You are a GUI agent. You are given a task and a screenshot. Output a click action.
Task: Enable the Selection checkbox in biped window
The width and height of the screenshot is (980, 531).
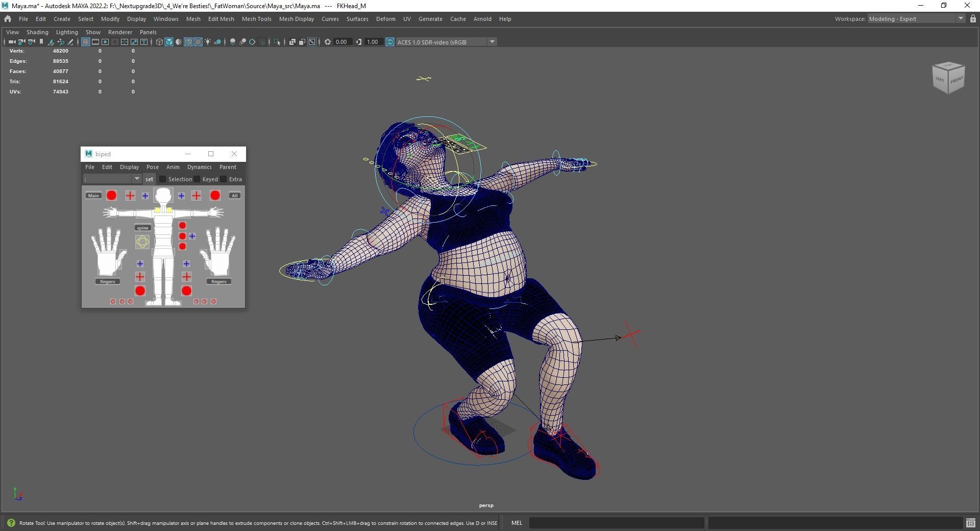point(163,179)
